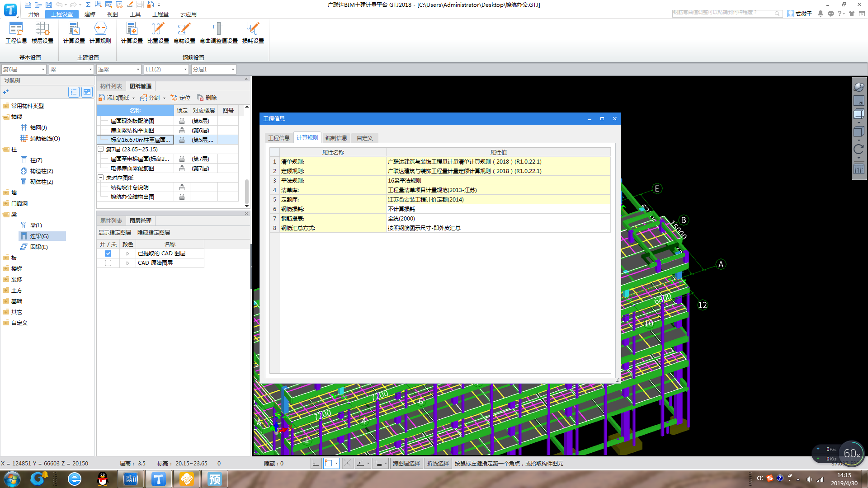
Task: Open 弯曲调整值设置 icon
Action: click(219, 33)
